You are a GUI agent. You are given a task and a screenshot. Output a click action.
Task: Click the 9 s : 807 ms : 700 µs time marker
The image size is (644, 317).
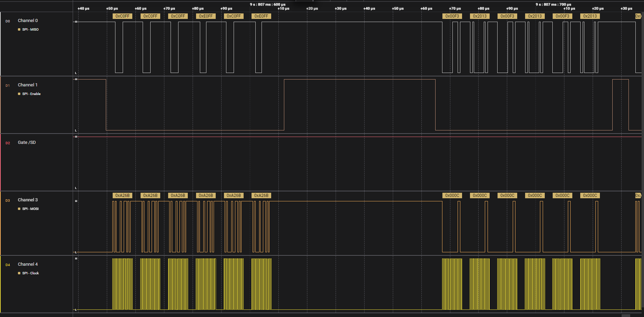coord(553,4)
